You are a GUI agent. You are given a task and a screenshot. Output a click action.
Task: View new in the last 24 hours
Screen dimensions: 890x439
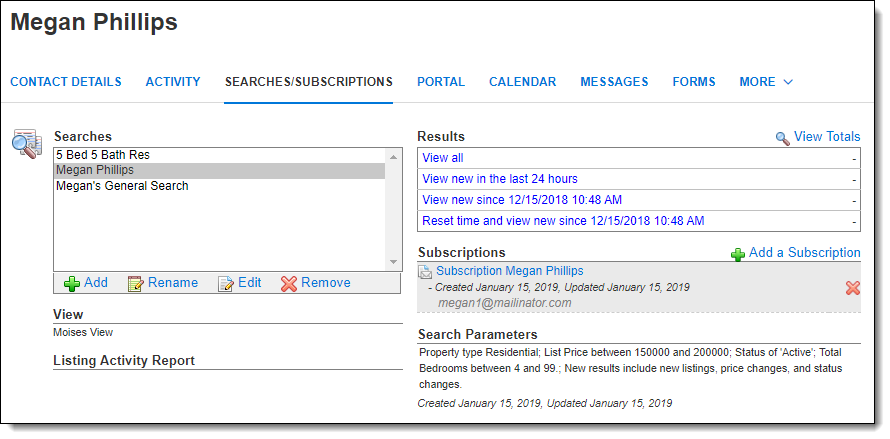(500, 179)
